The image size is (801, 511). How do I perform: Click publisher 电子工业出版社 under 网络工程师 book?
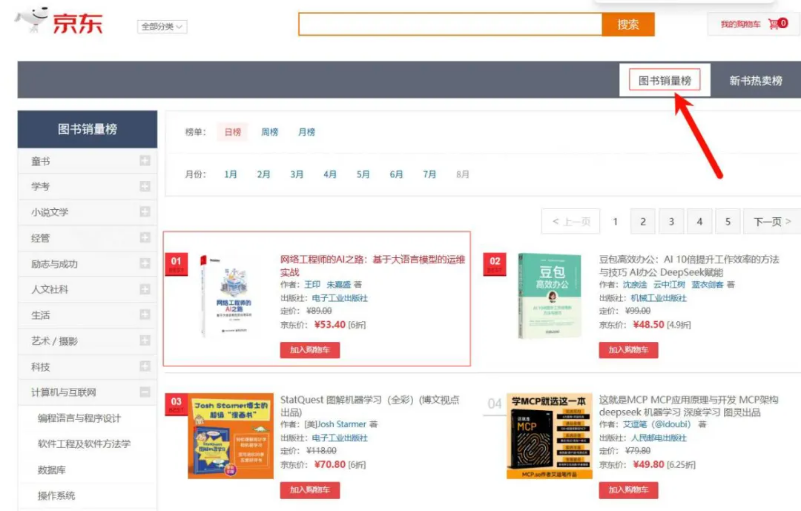(x=340, y=298)
